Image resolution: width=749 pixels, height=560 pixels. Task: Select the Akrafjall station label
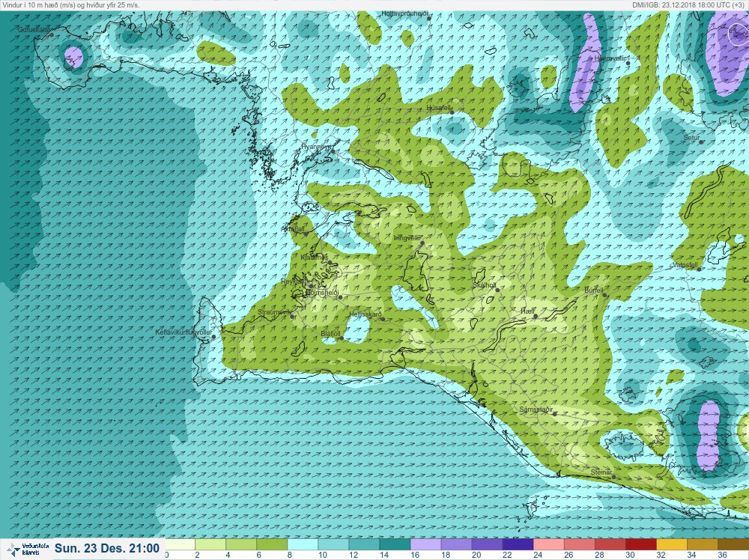[294, 230]
